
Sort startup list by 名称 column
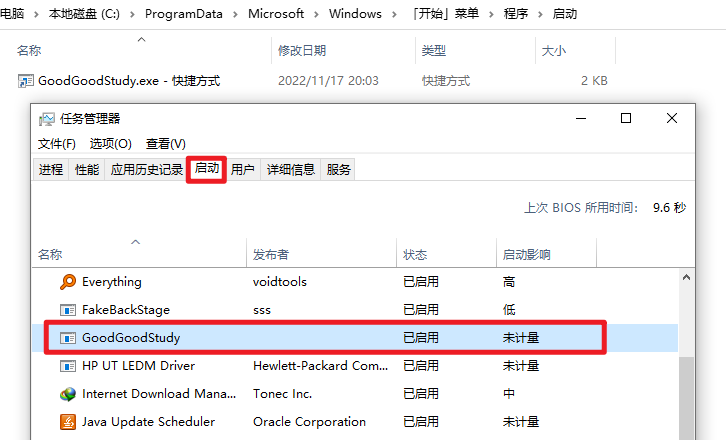[x=139, y=254]
